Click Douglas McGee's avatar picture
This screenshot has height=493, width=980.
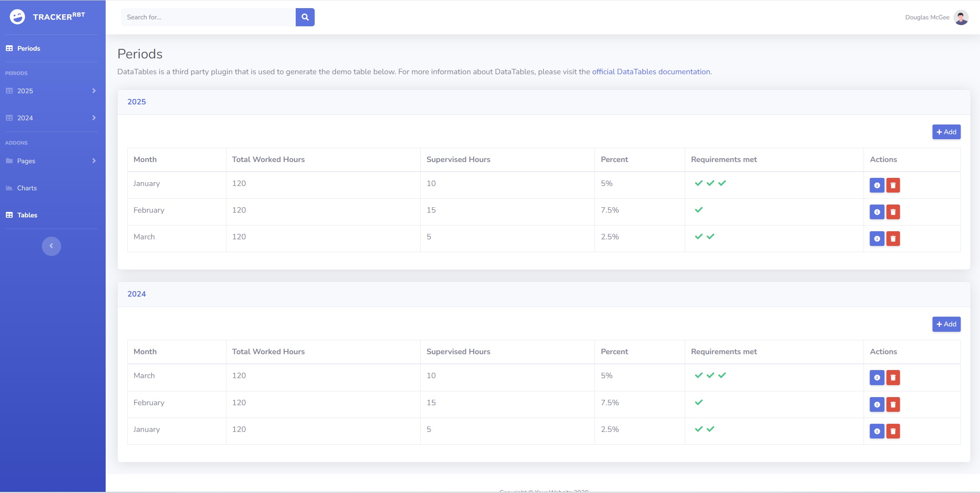coord(961,17)
